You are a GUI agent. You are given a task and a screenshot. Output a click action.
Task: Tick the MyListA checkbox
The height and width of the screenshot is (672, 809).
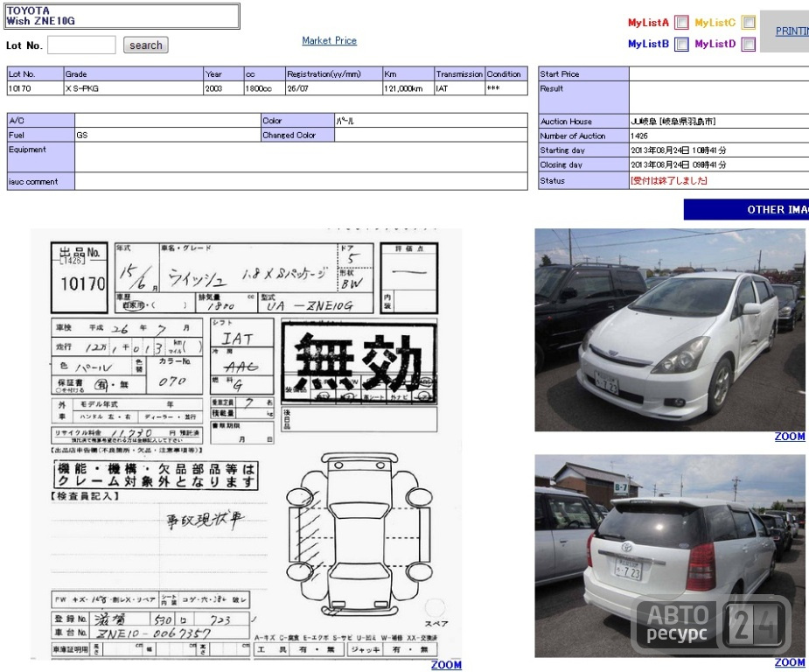click(681, 22)
